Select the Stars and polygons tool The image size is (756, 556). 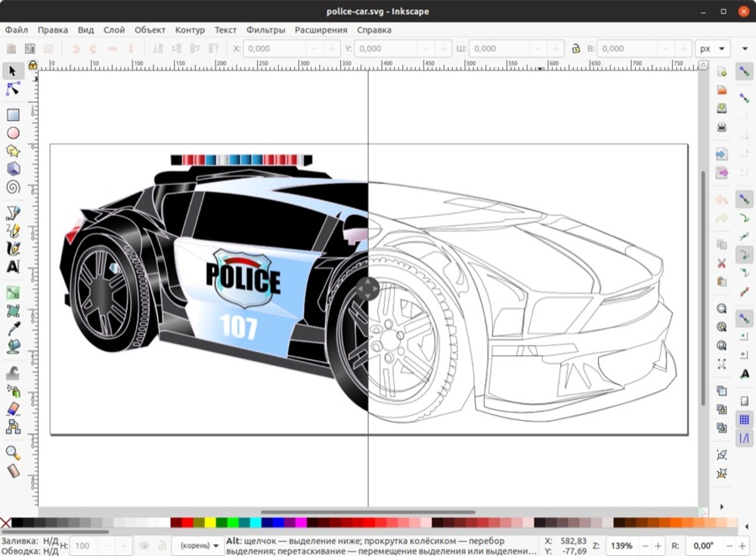pyautogui.click(x=13, y=151)
